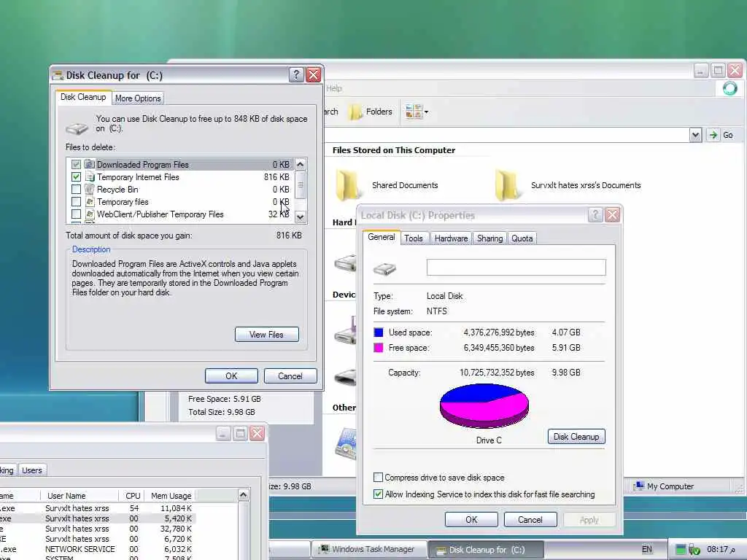Viewport: 747px width, 560px height.
Task: Select Downloaded Program Files item icon
Action: point(90,164)
